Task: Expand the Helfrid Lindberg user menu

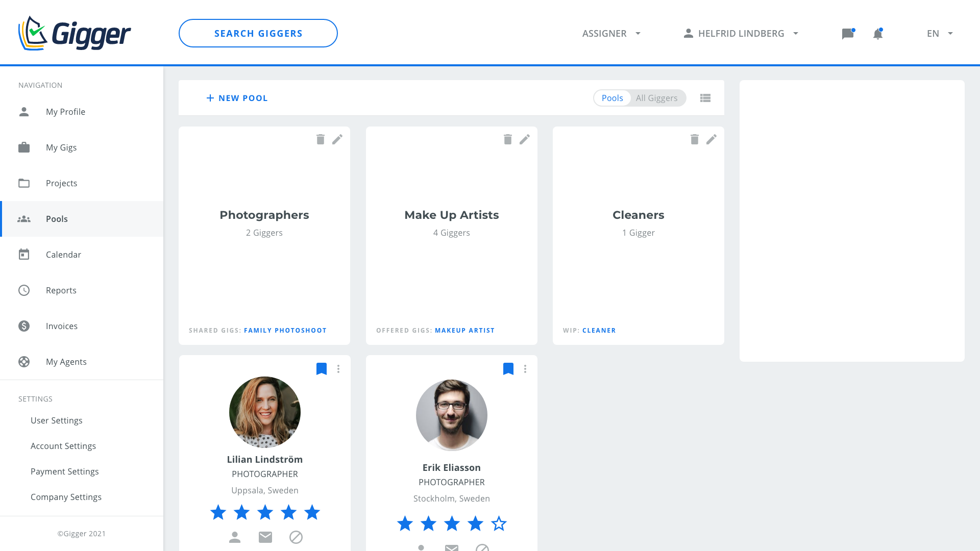Action: click(741, 34)
